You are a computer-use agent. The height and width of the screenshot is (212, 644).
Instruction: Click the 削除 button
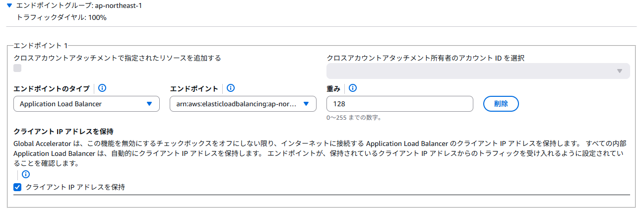click(x=501, y=104)
